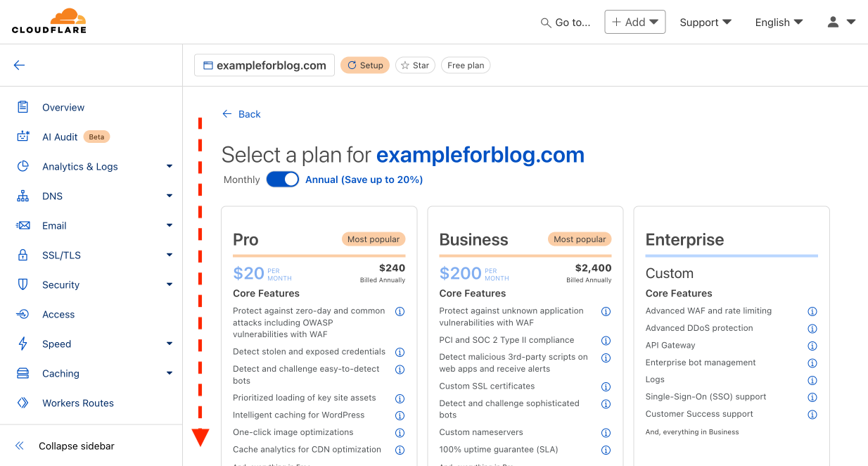Expand the DNS sidebar section
Screen dimensions: 868x466
pyautogui.click(x=169, y=196)
